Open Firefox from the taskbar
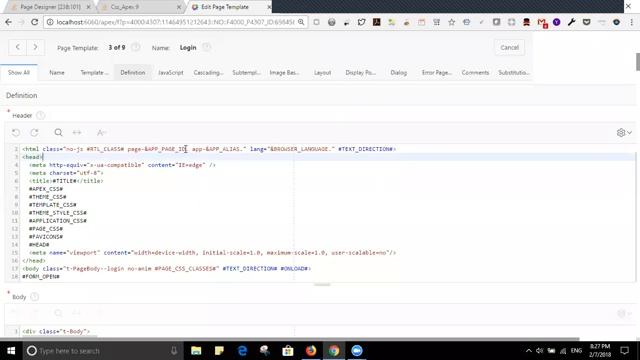 [x=311, y=351]
